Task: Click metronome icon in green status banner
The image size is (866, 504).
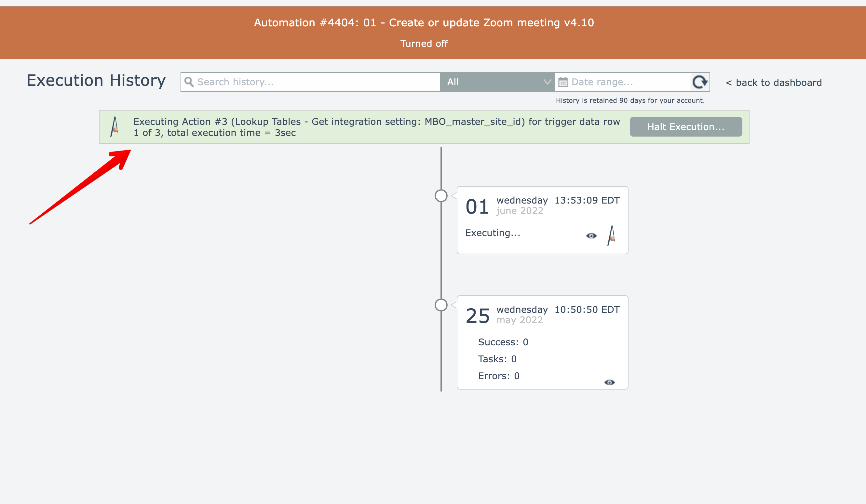Action: pos(115,127)
